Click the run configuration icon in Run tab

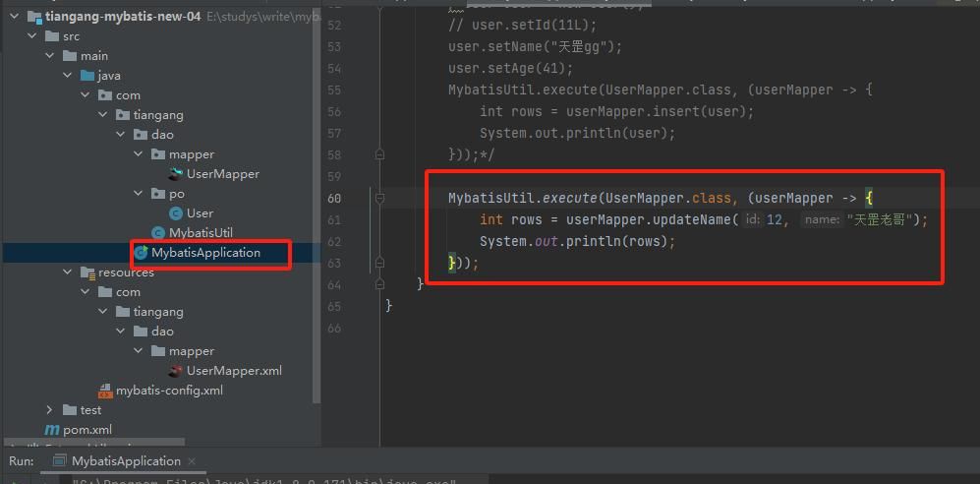(x=60, y=461)
